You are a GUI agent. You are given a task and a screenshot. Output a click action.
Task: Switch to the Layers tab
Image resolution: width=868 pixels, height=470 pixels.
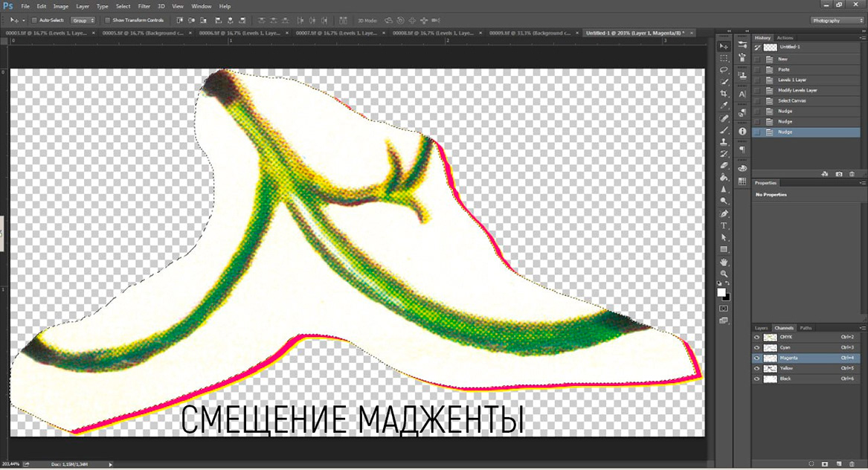pyautogui.click(x=761, y=327)
